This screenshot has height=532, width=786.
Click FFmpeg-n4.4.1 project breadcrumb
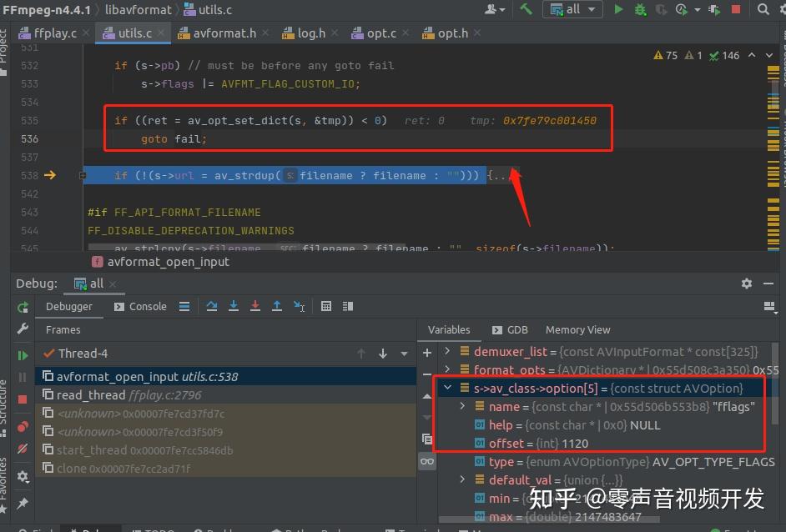pyautogui.click(x=47, y=9)
